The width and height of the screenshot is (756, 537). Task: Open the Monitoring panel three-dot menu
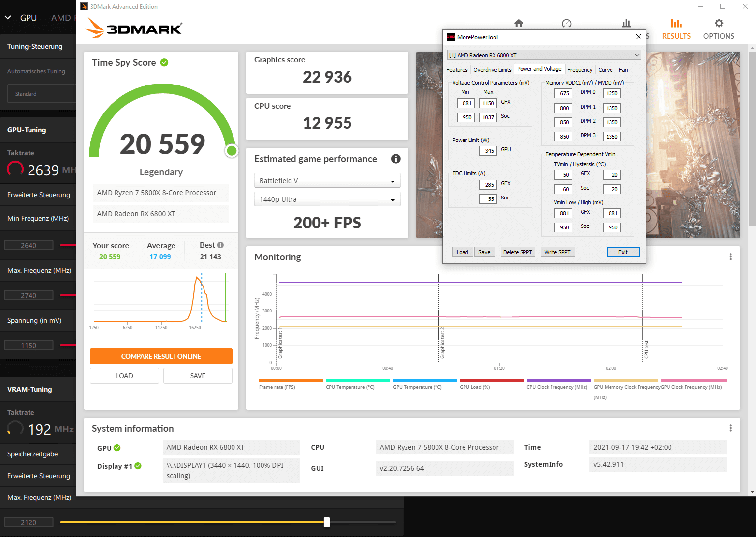click(x=730, y=257)
